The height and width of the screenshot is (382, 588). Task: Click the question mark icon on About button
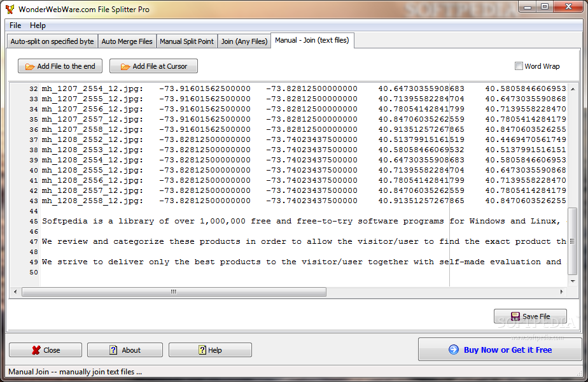(x=113, y=350)
